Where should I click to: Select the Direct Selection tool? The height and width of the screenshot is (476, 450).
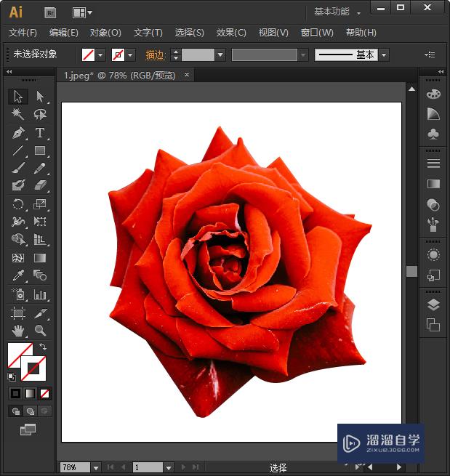point(40,97)
